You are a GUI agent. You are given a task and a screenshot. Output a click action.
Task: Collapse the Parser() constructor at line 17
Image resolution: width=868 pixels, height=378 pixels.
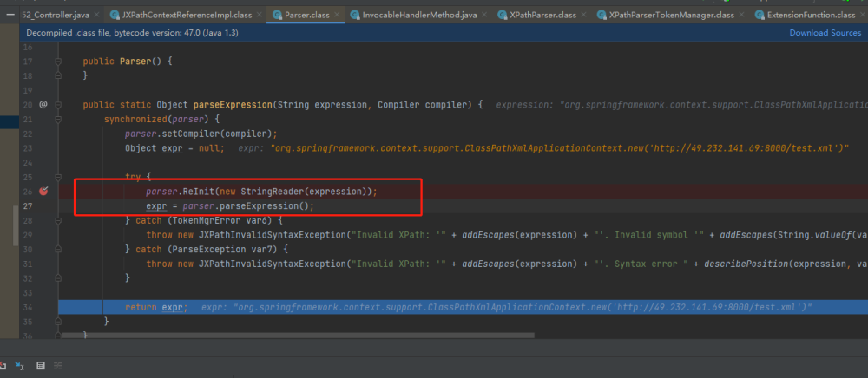(x=58, y=62)
